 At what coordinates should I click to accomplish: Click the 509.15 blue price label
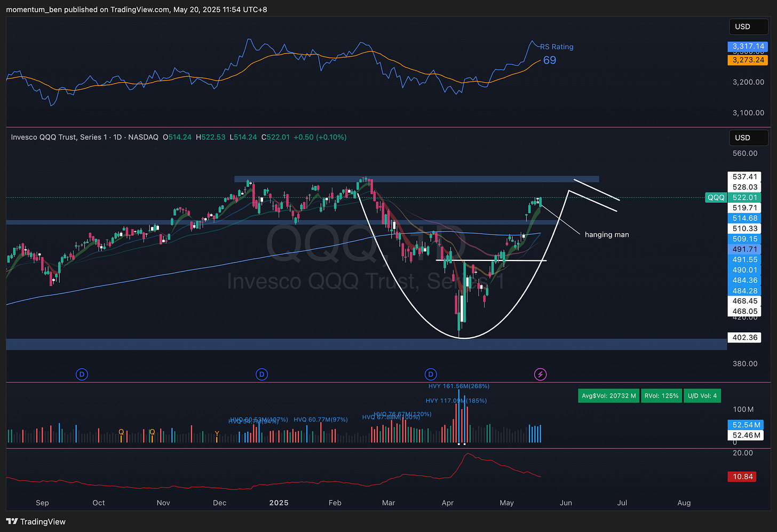(x=745, y=239)
